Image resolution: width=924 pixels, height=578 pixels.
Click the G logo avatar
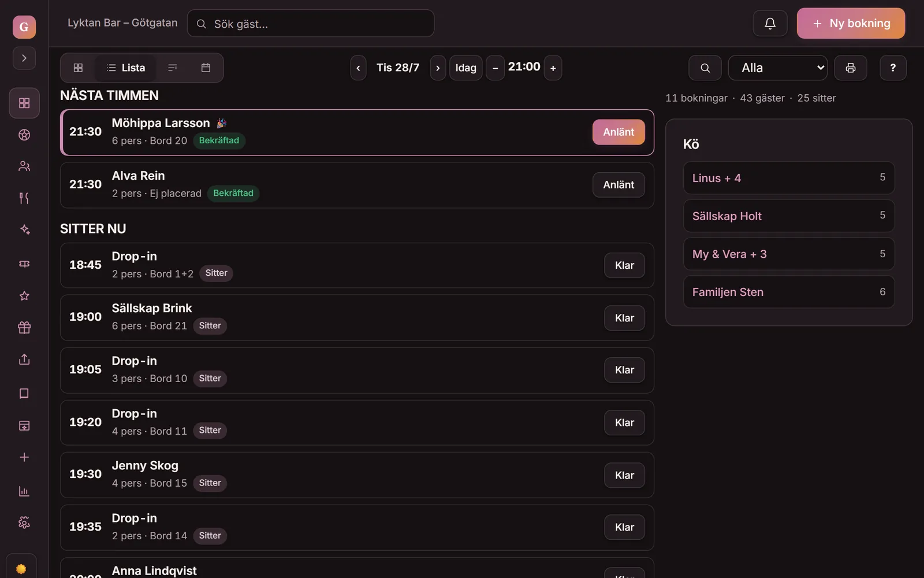coord(24,27)
